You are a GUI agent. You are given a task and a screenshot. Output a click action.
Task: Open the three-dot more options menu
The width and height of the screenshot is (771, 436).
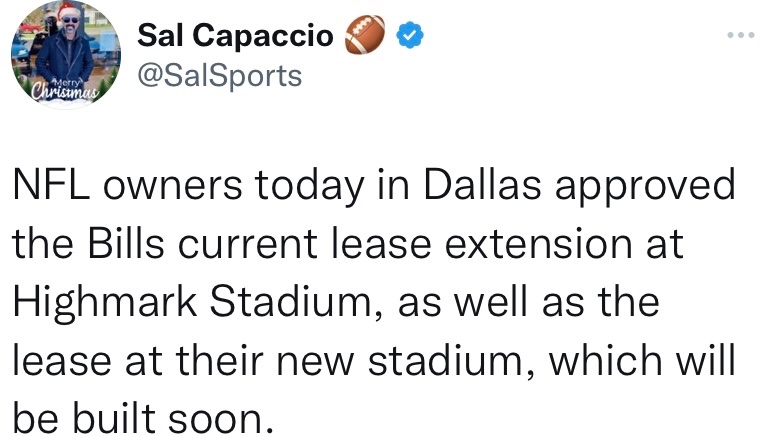741,35
